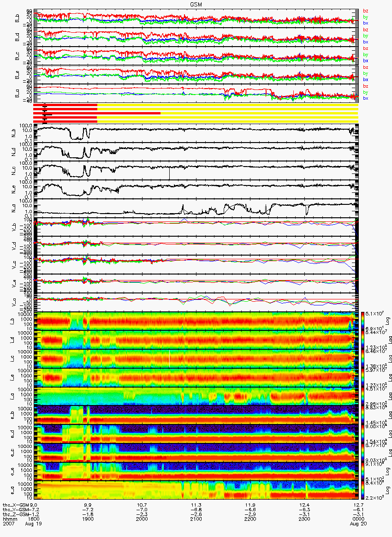Select the by legend beside the B_a panel
The image size is (392, 537).
pos(366,92)
